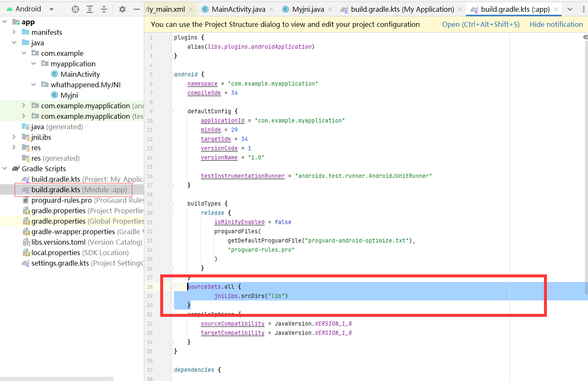
Task: Expand the manifests folder
Action: [x=14, y=32]
